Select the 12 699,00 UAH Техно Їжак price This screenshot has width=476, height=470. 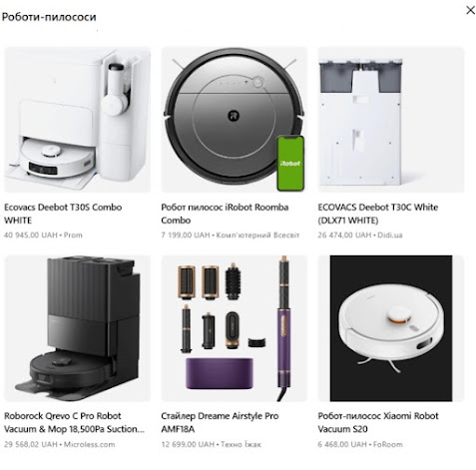point(212,444)
